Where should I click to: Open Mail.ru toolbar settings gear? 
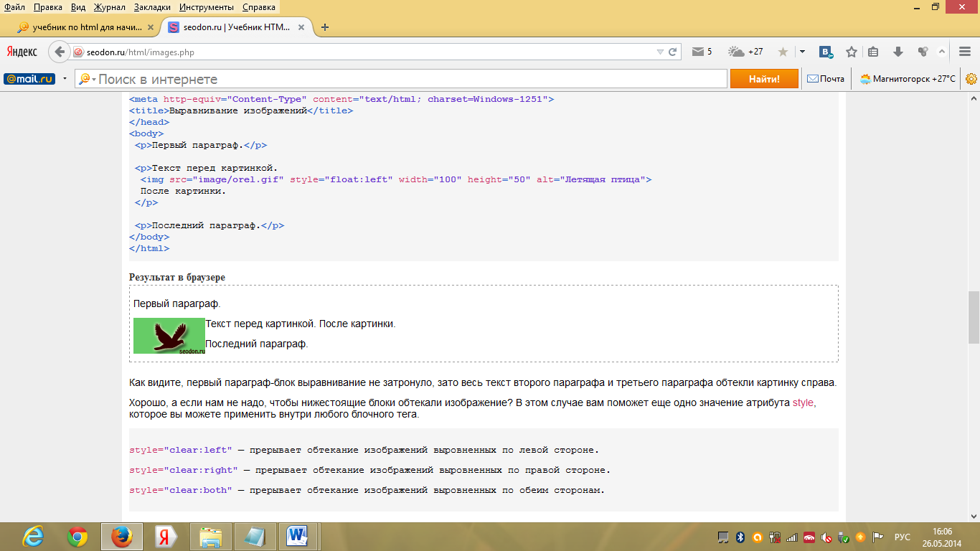[971, 79]
